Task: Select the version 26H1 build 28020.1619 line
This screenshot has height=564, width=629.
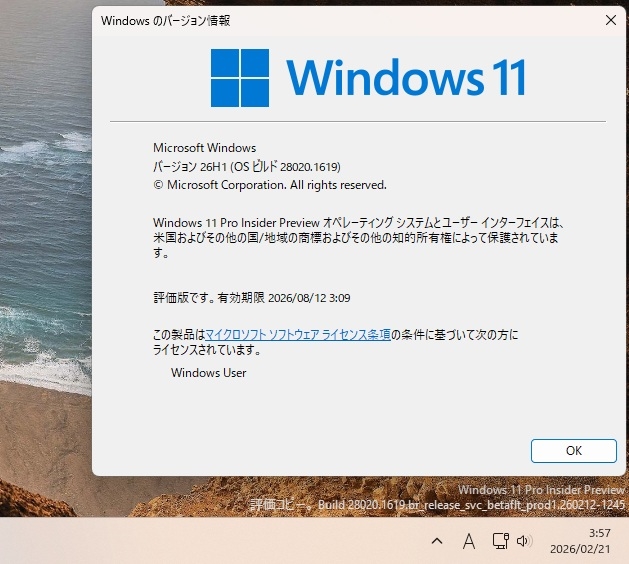Action: pyautogui.click(x=247, y=166)
